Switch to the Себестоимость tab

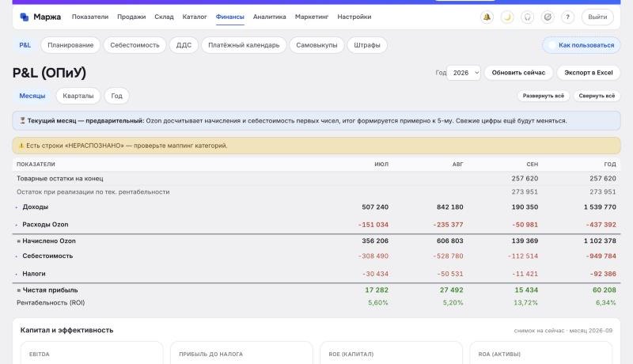(x=135, y=45)
